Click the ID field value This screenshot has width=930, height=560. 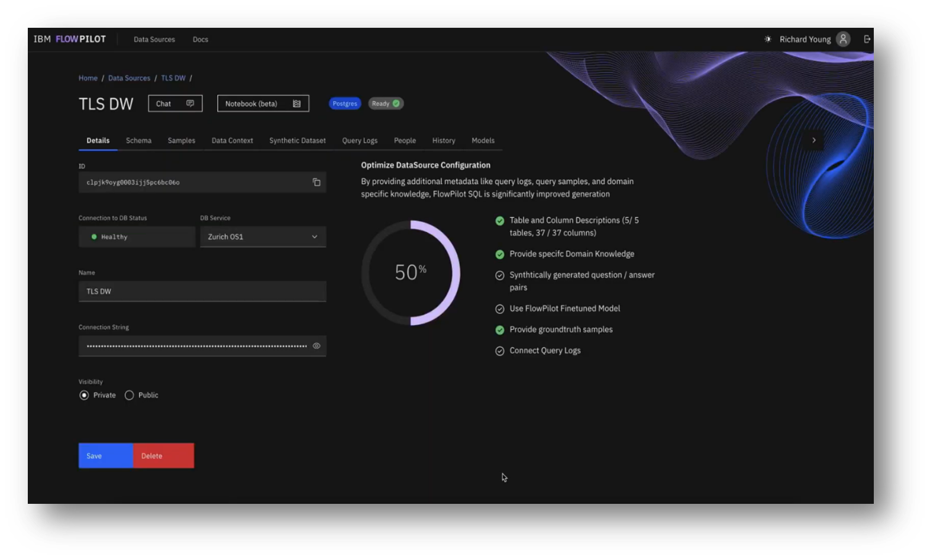pos(133,183)
